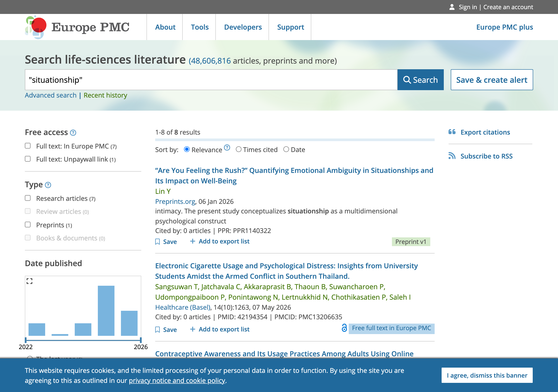The image size is (558, 392).
Task: Check Full text: In Europe PMC
Action: [x=28, y=146]
